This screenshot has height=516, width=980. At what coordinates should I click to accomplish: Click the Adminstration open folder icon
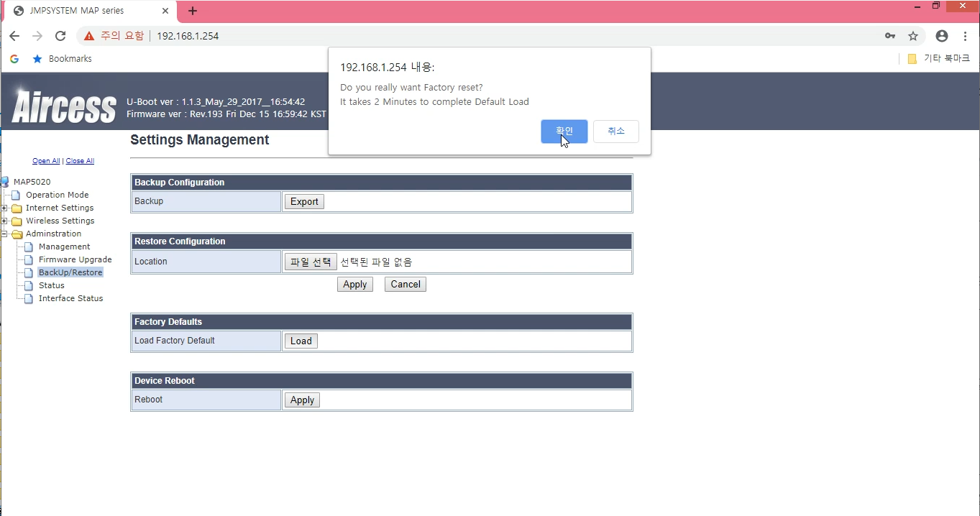click(x=17, y=234)
